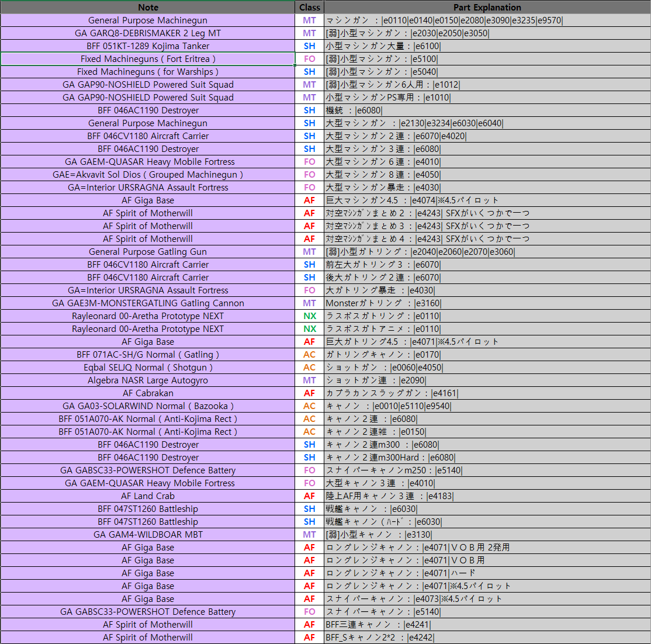The width and height of the screenshot is (651, 644).
Task: Select the FO class cell for Fort Eritrea
Action: [309, 59]
